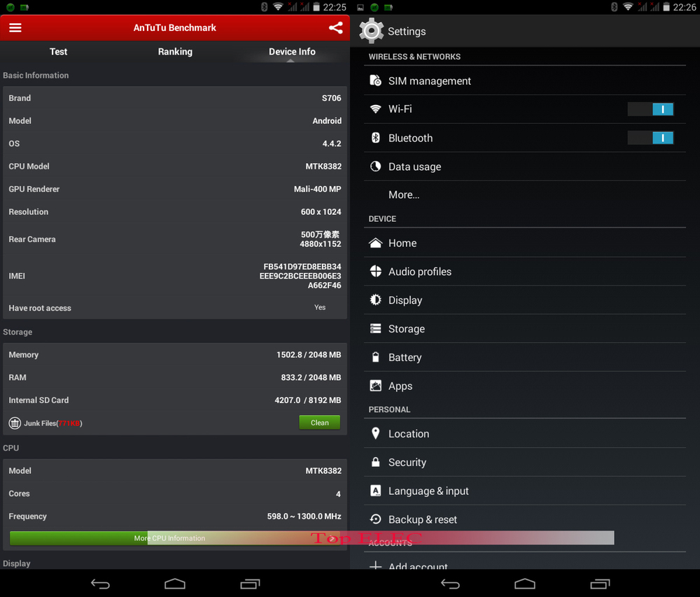Viewport: 700px width, 597px height.
Task: Click the Junk Files trash icon
Action: click(x=15, y=423)
